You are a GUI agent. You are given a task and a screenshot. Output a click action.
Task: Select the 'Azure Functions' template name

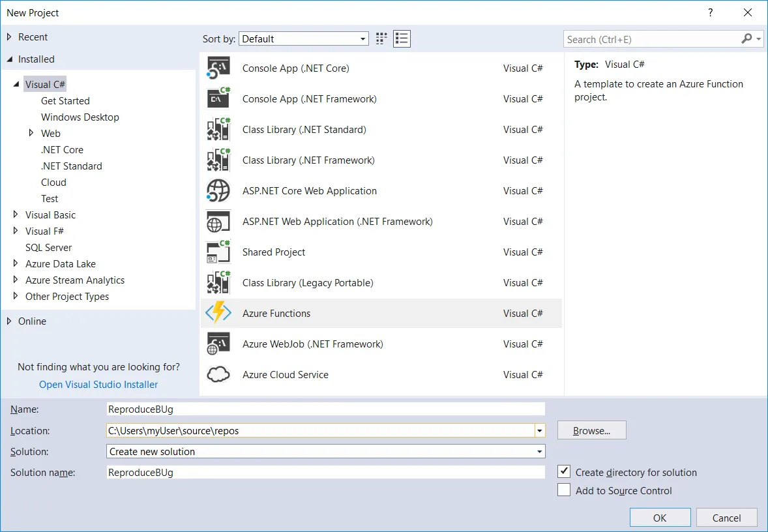[276, 314]
